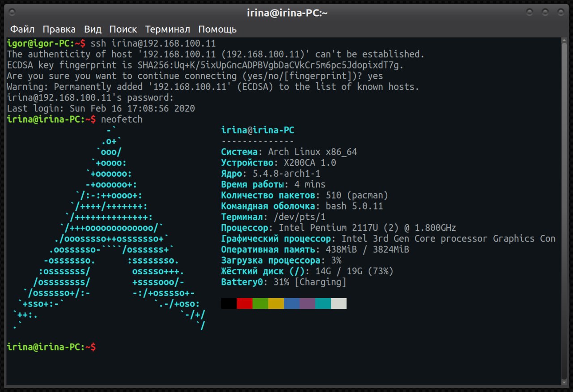Click the 'Оперативная память: 438MiB / 3824MiB' line
The image size is (573, 392).
tap(315, 249)
